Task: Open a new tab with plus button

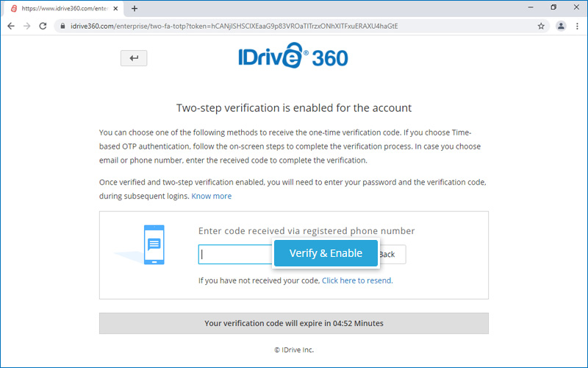Action: click(135, 8)
